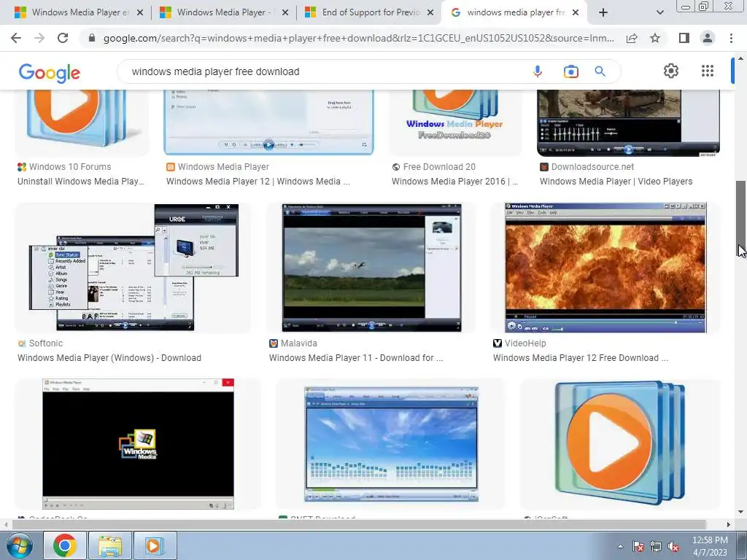
Task: Click the horizontal scrollbar at page bottom
Action: (360, 524)
